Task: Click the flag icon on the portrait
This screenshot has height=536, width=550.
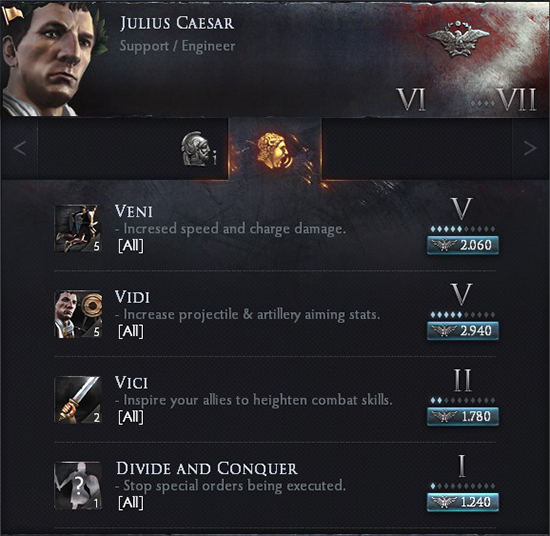Action: [13, 15]
